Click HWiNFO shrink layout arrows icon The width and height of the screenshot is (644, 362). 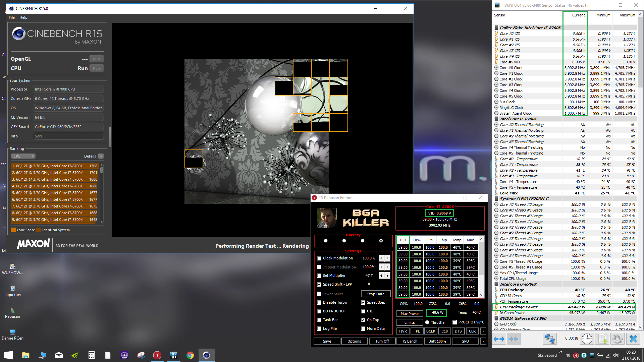click(514, 339)
